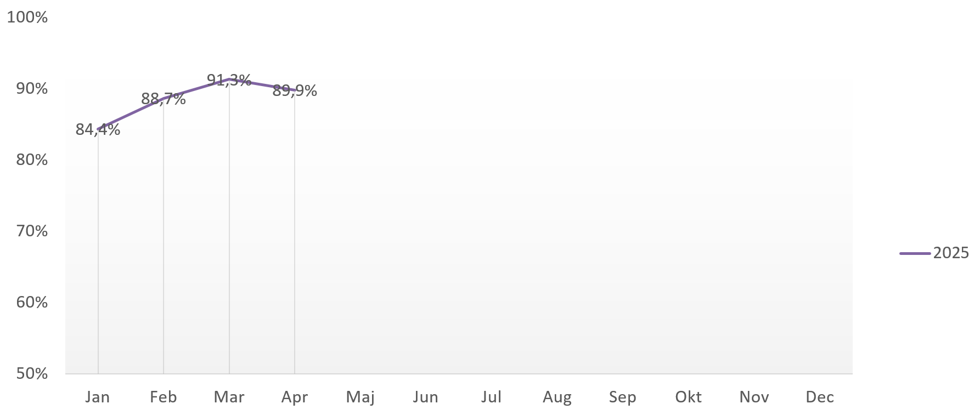Click the Mar axis label
Screen dimensions: 980x415
[229, 397]
